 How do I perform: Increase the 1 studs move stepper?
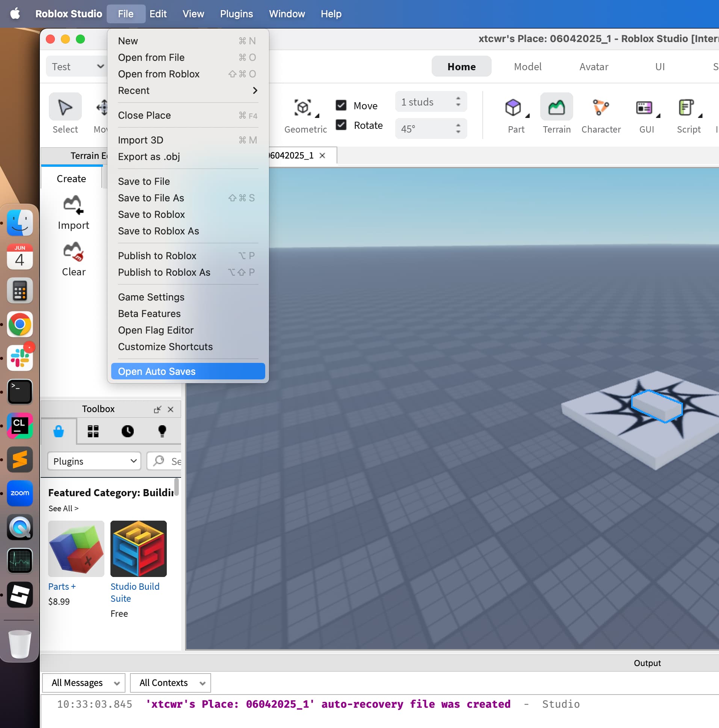tap(458, 98)
